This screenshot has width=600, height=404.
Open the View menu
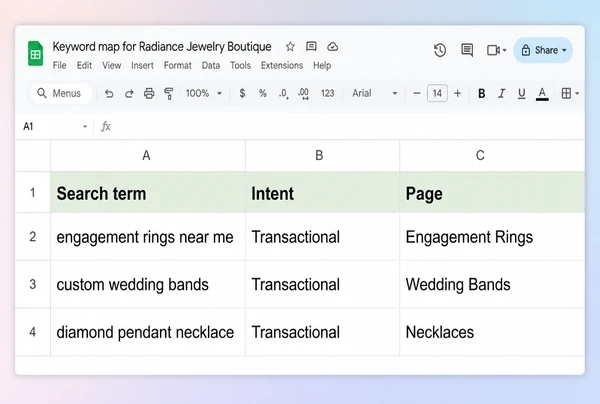point(111,65)
